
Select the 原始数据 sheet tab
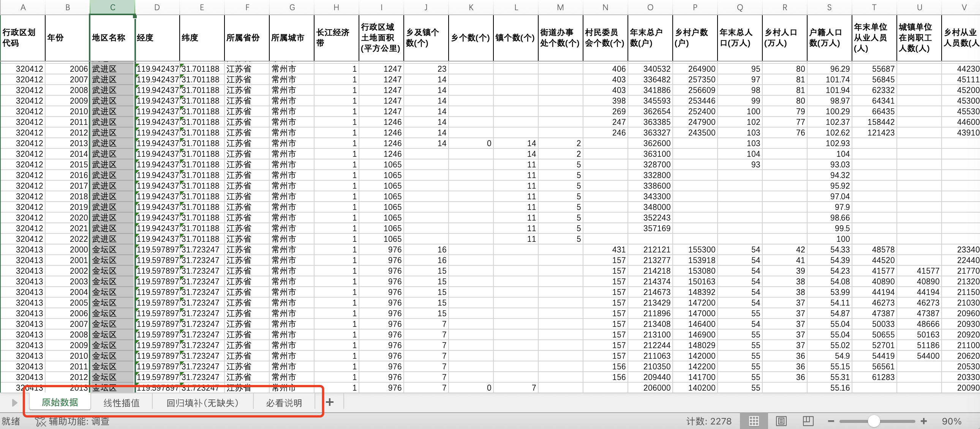60,402
